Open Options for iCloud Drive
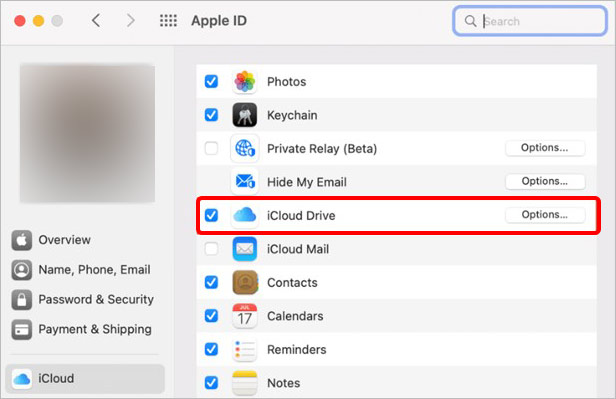Screen dimensions: 616x399 click(545, 215)
